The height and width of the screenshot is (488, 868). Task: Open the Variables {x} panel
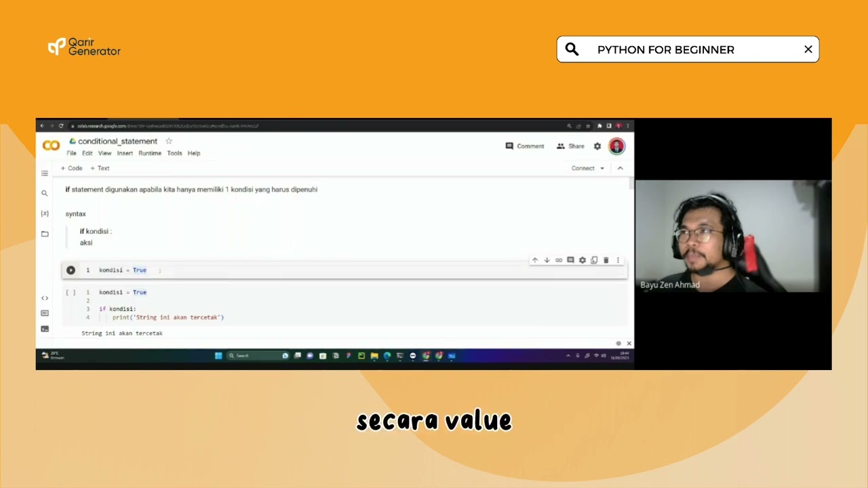pyautogui.click(x=45, y=213)
